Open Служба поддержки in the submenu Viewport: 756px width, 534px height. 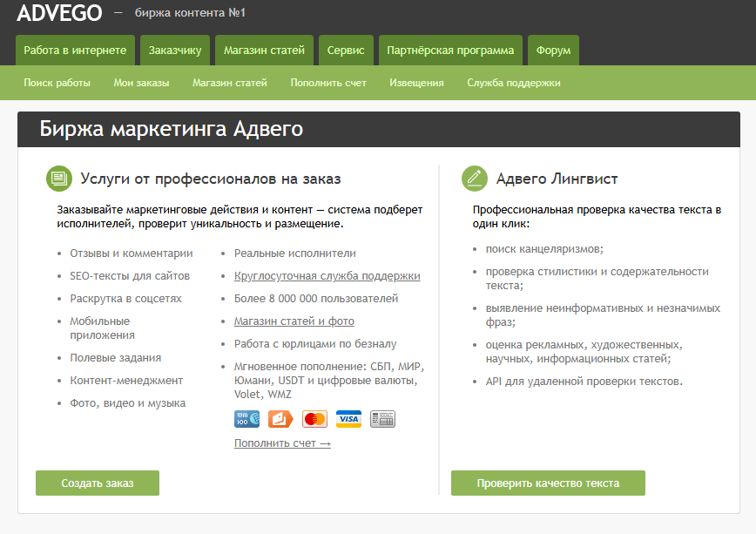[514, 83]
